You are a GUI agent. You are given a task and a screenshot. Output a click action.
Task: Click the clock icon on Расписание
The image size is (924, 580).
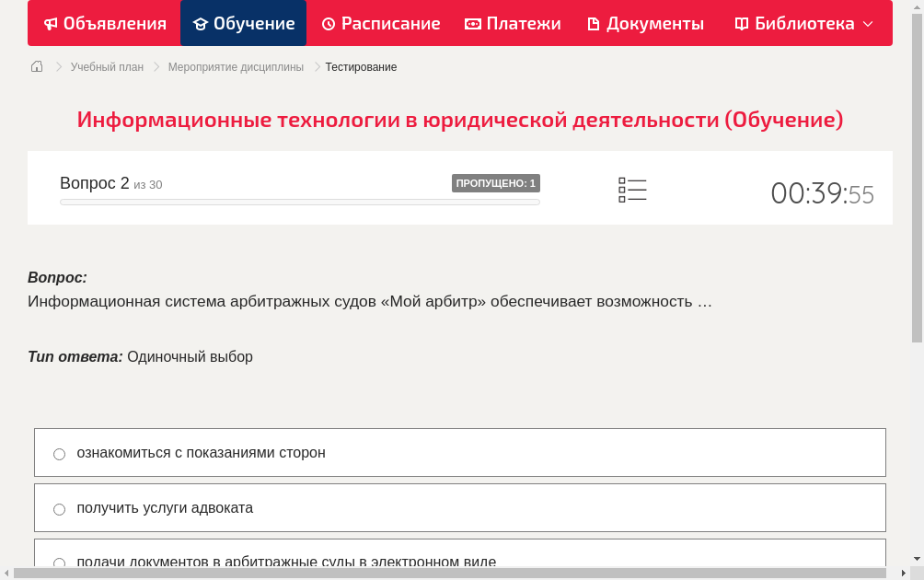[x=328, y=23]
